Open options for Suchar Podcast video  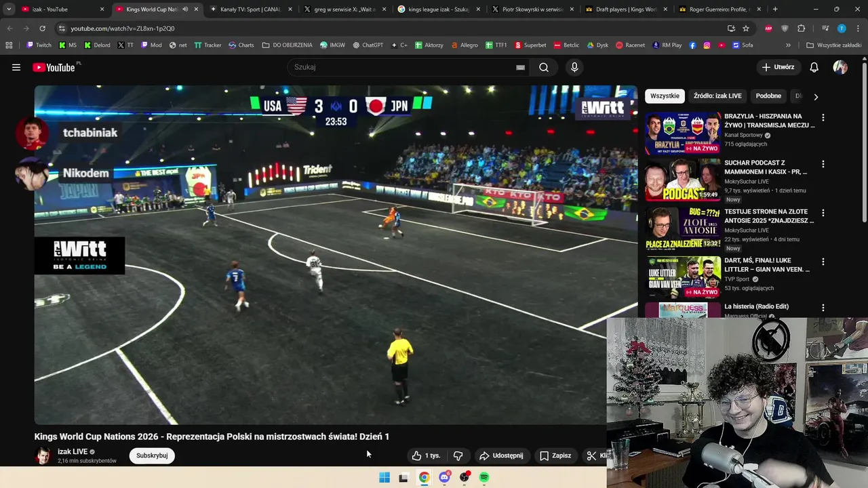pos(823,164)
